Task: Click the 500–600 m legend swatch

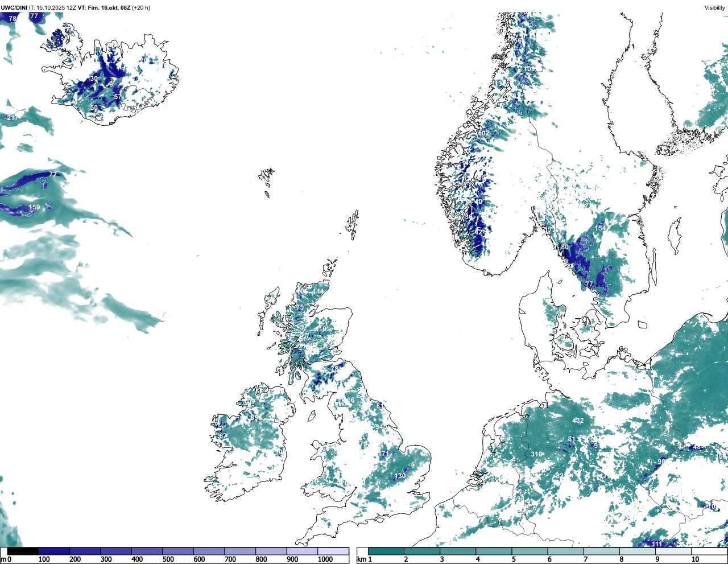Action: click(x=178, y=551)
